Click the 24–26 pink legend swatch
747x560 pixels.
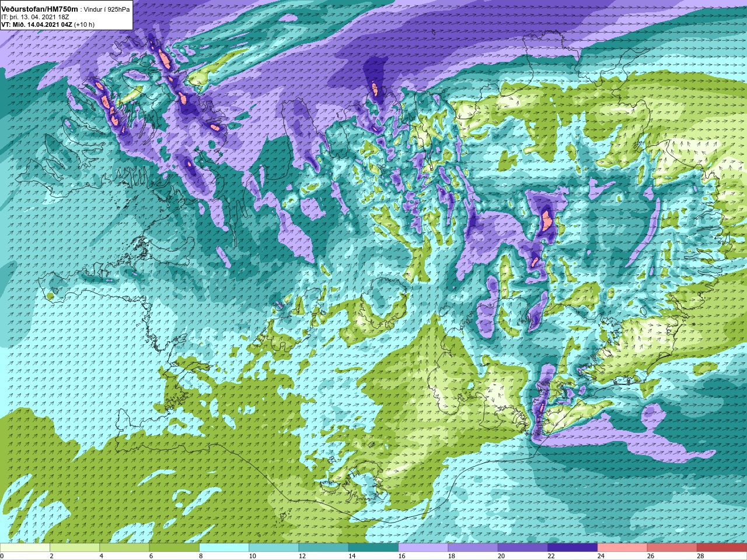622,548
